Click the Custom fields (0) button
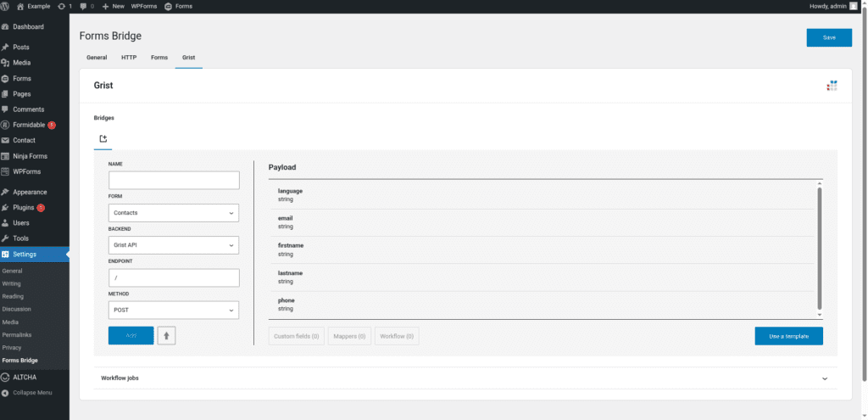Screen dimensions: 868x420 [296, 336]
